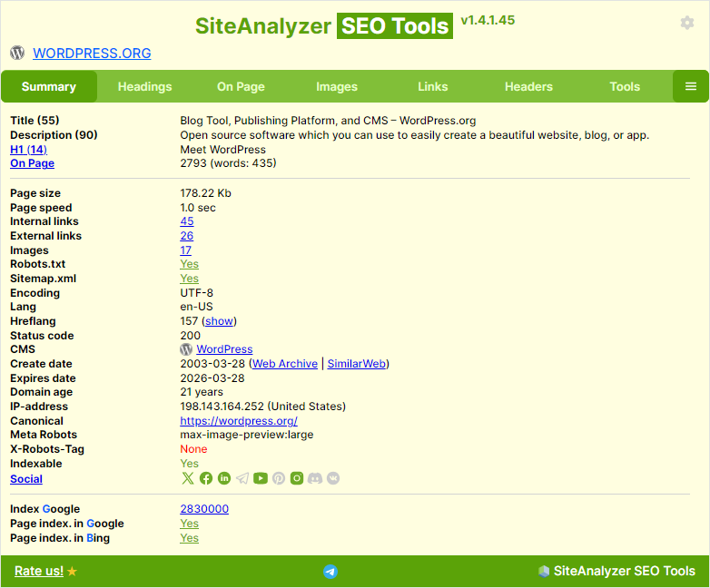Click Page index in Bing Yes link
Screen dimensions: 710x588
coord(189,538)
